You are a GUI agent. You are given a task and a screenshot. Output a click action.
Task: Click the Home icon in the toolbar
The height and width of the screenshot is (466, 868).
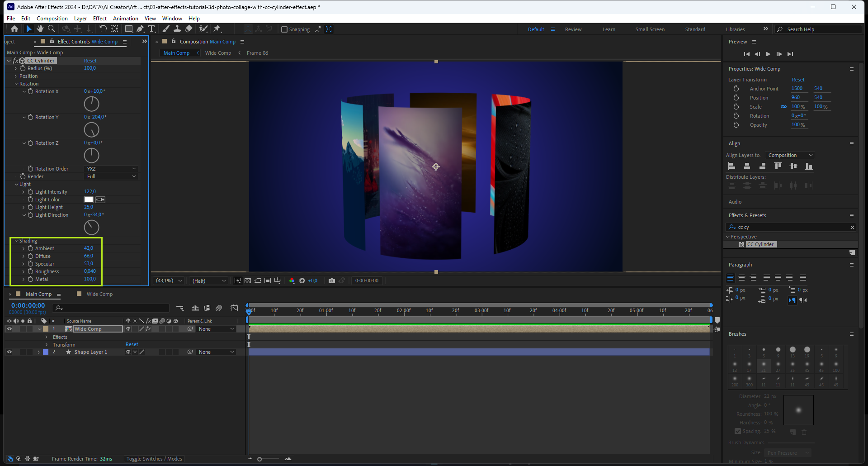(x=14, y=29)
